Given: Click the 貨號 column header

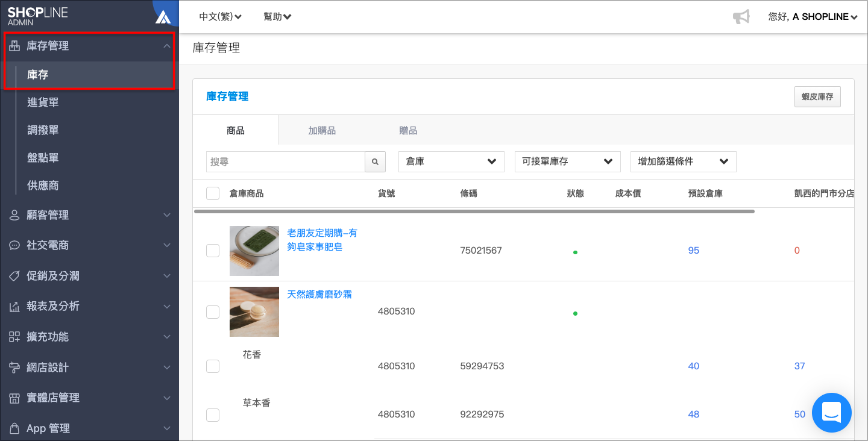Looking at the screenshot, I should tap(386, 193).
